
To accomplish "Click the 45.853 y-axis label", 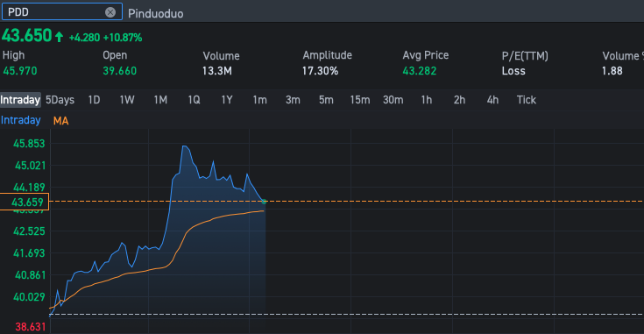I will (29, 144).
